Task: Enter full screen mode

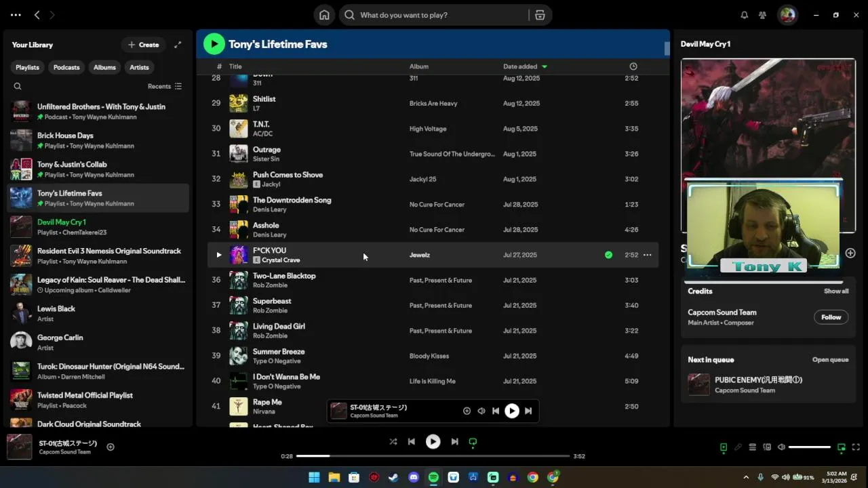Action: 856,447
